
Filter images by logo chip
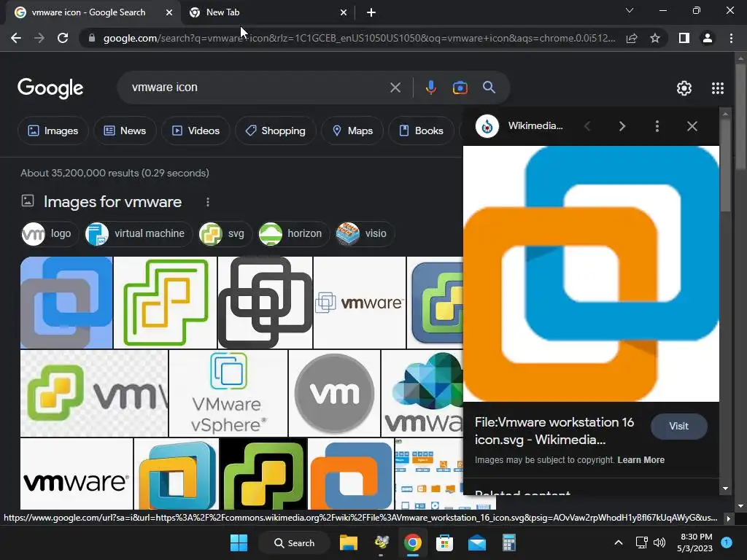click(x=50, y=234)
